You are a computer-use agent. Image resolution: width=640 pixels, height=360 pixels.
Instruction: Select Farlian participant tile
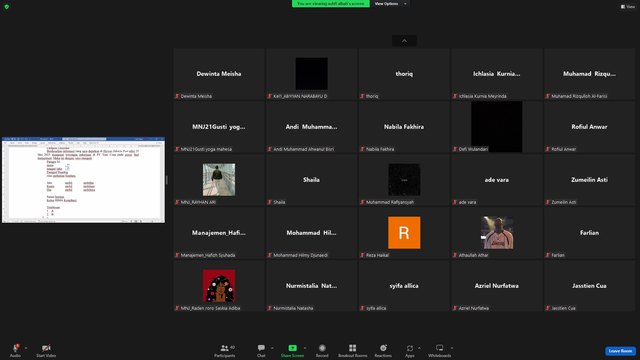click(x=589, y=233)
